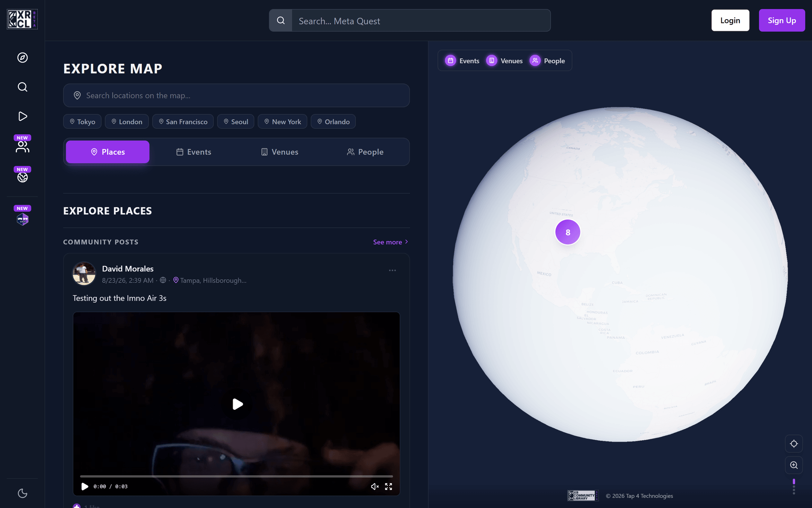This screenshot has height=508, width=812.
Task: Play the video with center play button
Action: click(237, 404)
